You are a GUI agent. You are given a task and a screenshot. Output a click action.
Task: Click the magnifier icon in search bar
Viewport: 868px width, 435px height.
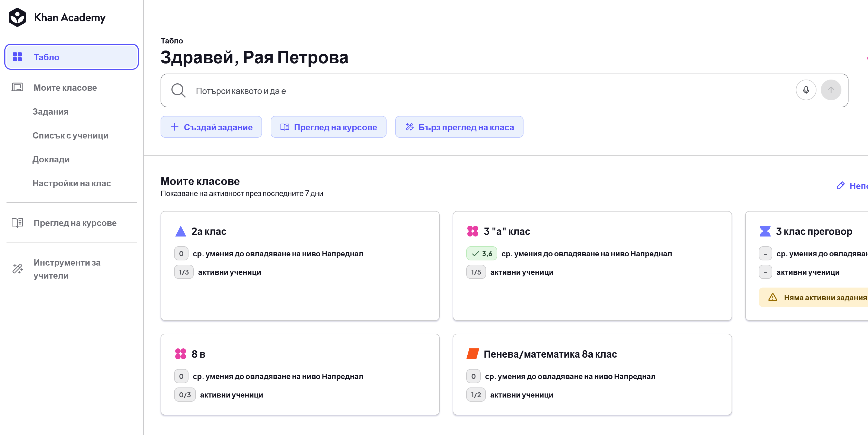(178, 90)
